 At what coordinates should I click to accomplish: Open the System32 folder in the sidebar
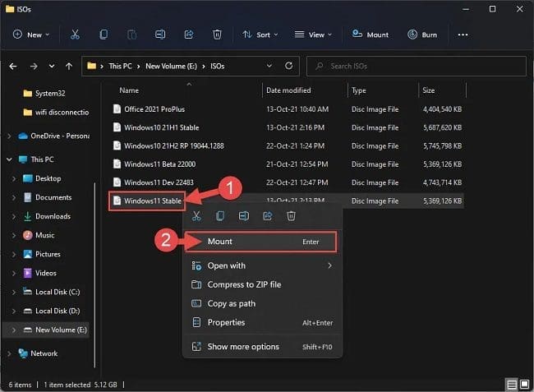[x=44, y=94]
